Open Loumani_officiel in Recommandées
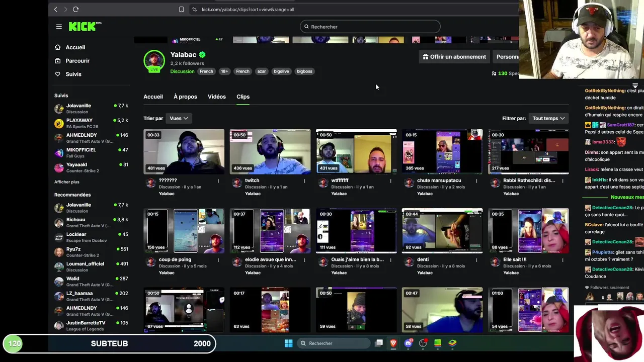644x362 pixels. coord(92,266)
